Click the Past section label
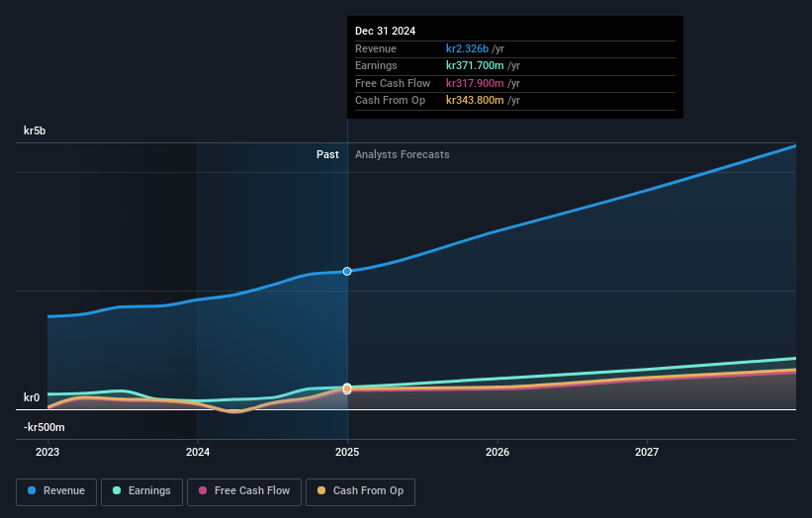 (327, 154)
